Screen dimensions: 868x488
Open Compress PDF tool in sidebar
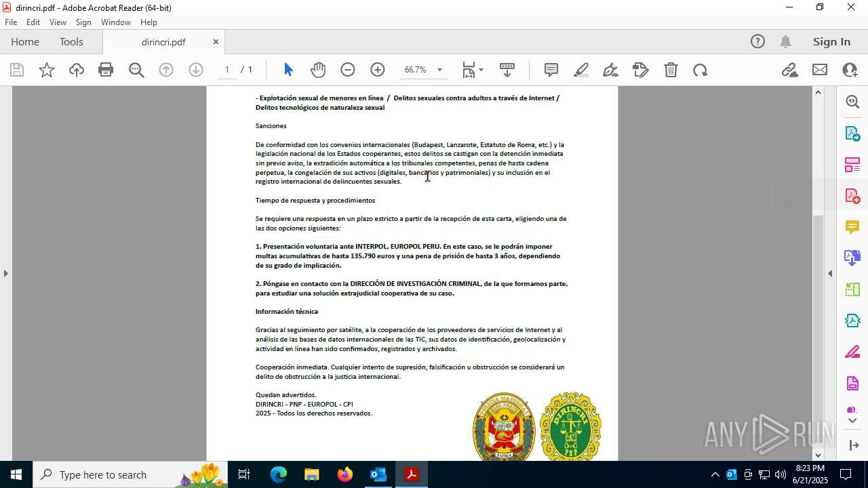852,289
